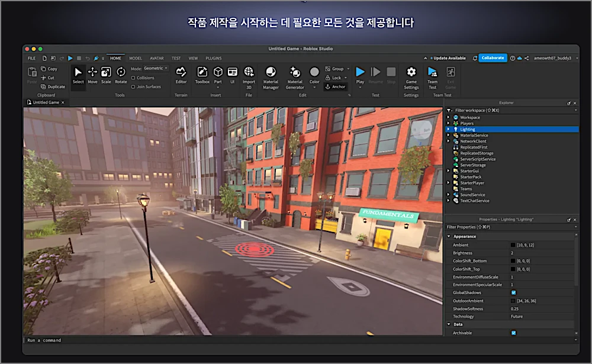Click Import 3D

249,78
